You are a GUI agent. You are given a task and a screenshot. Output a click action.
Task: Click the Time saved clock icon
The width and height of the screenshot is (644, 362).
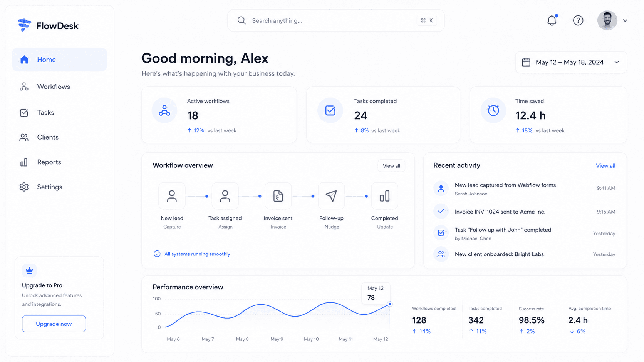(x=493, y=110)
